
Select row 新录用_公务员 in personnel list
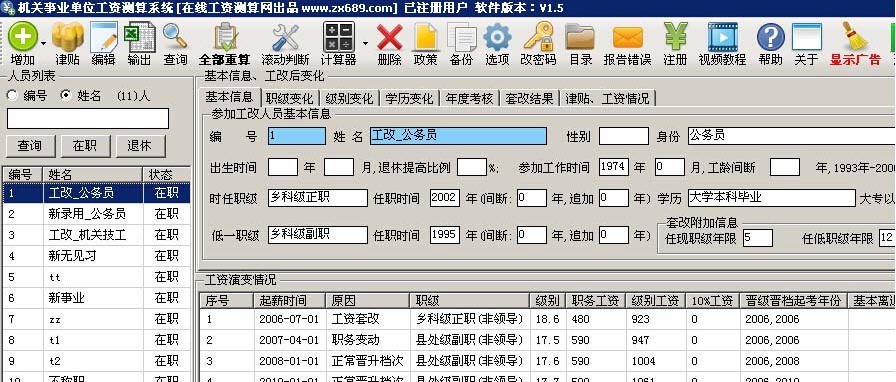(97, 214)
